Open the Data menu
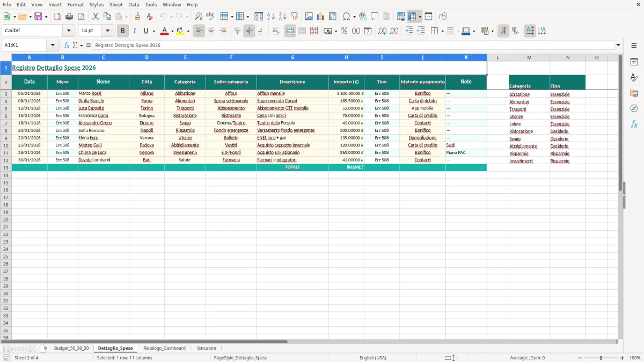Image resolution: width=644 pixels, height=362 pixels. 134,4
